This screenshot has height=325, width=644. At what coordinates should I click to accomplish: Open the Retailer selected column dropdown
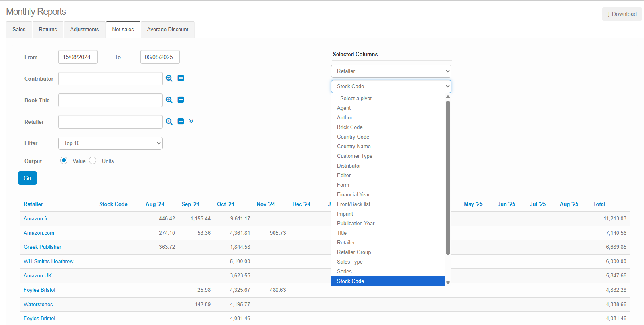coord(391,71)
